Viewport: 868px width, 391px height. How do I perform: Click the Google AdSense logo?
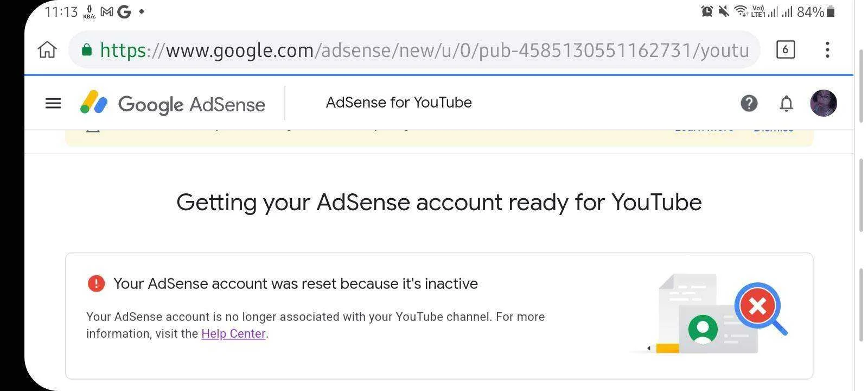click(173, 103)
